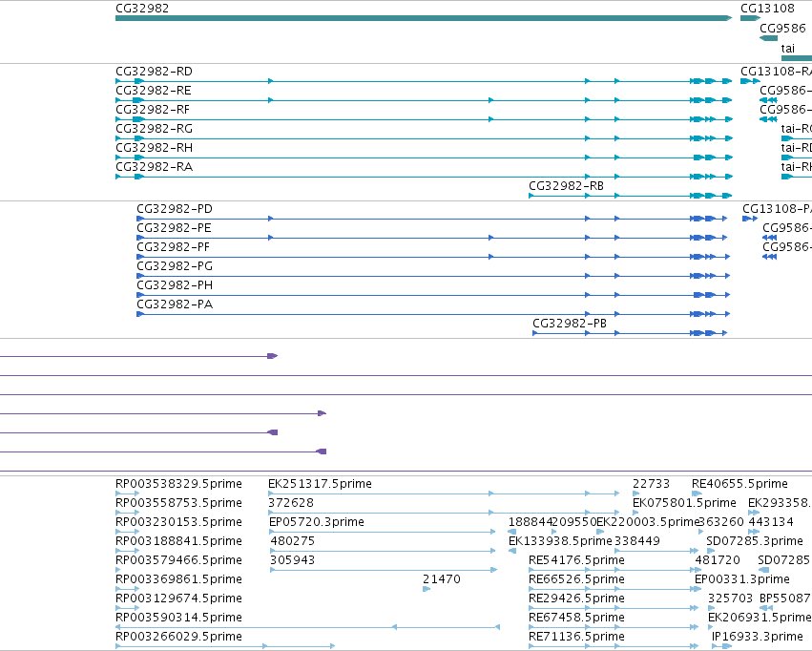Screen dimensions: 812x651
Task: Click protein CG32982-PB label
Action: coord(570,324)
